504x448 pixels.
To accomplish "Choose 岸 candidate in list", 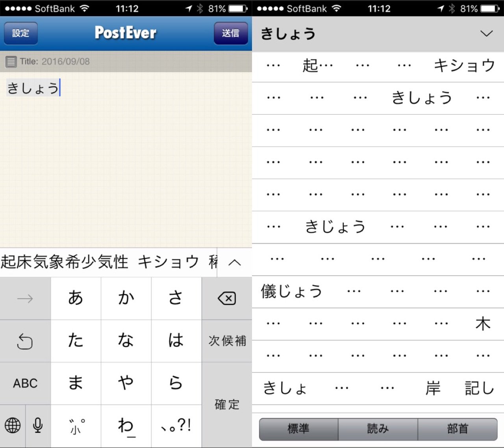I will [433, 389].
